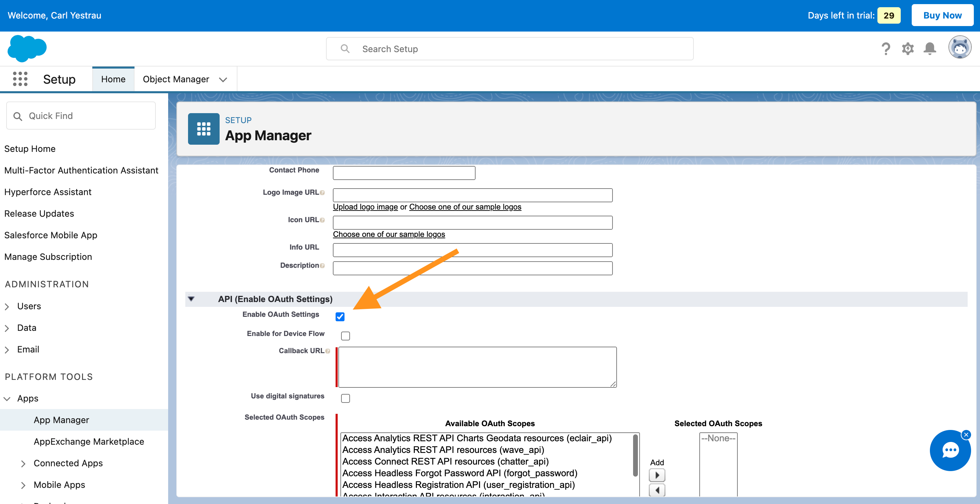
Task: Expand Mobile Apps in sidebar
Action: tap(23, 485)
